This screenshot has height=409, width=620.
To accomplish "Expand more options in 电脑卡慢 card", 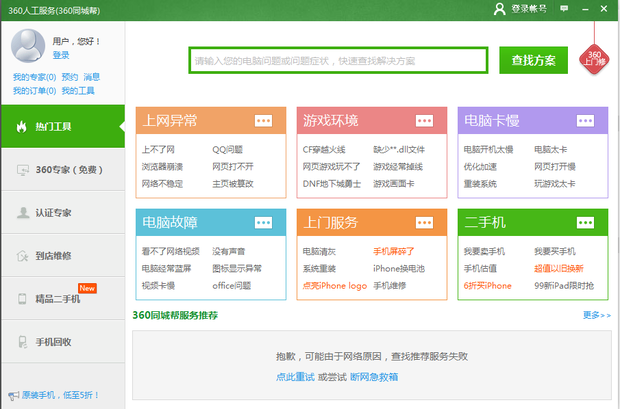I will 586,121.
